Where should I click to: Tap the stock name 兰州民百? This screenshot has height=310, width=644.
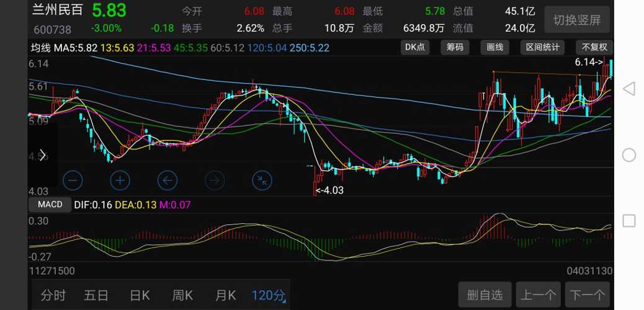[x=58, y=10]
